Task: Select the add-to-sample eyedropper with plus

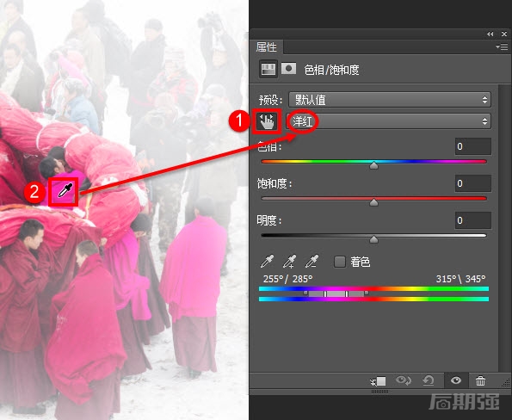Action: click(290, 262)
